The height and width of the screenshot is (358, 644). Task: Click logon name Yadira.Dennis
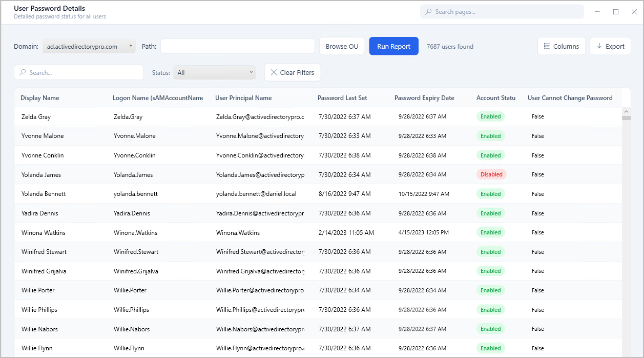(132, 213)
